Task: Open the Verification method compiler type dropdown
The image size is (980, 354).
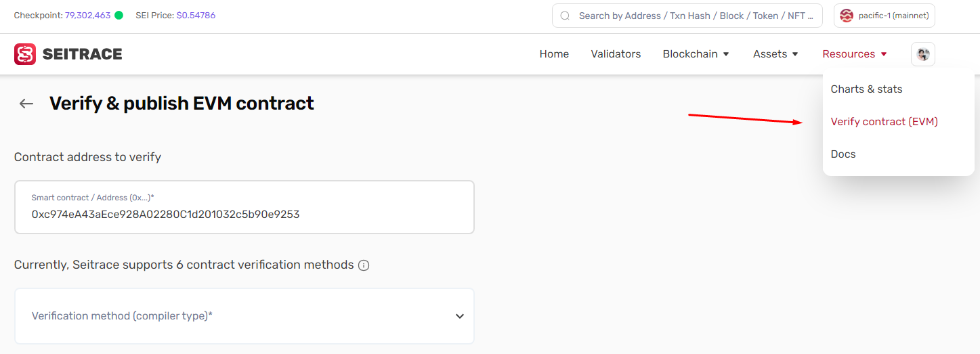Action: coord(244,316)
